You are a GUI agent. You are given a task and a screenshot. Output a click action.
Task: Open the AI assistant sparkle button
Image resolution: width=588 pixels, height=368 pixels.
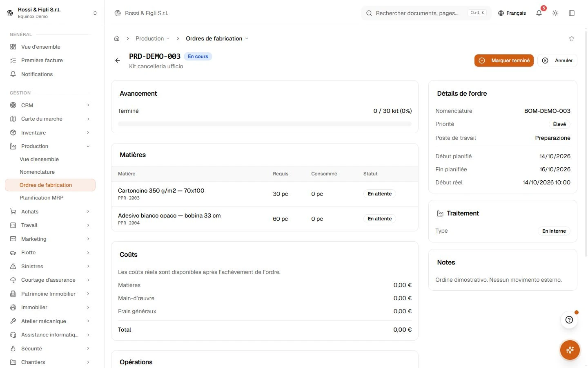pos(570,350)
